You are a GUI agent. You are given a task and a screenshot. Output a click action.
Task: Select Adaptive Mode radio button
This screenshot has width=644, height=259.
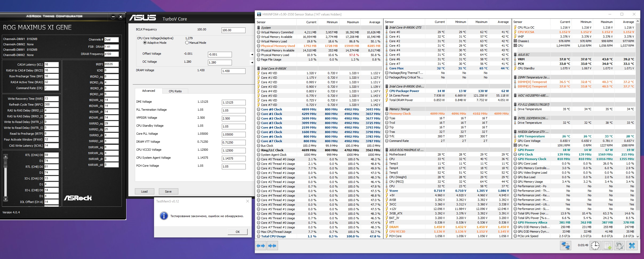coord(145,43)
